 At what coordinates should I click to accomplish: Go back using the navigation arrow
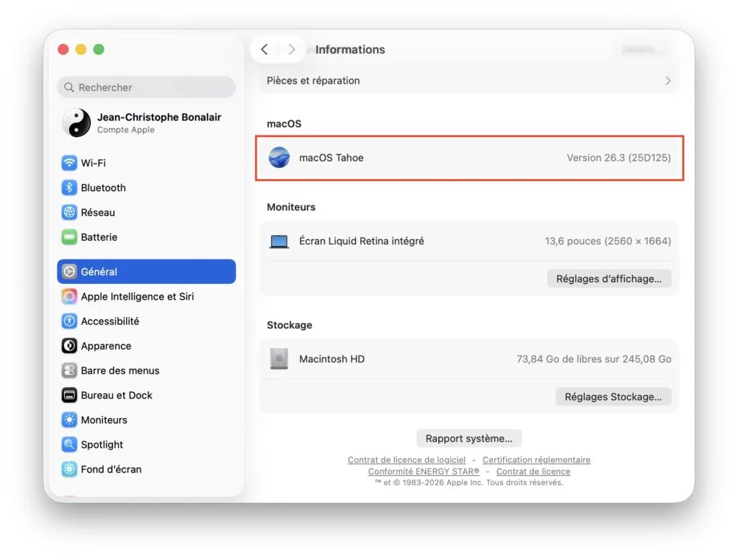point(265,49)
